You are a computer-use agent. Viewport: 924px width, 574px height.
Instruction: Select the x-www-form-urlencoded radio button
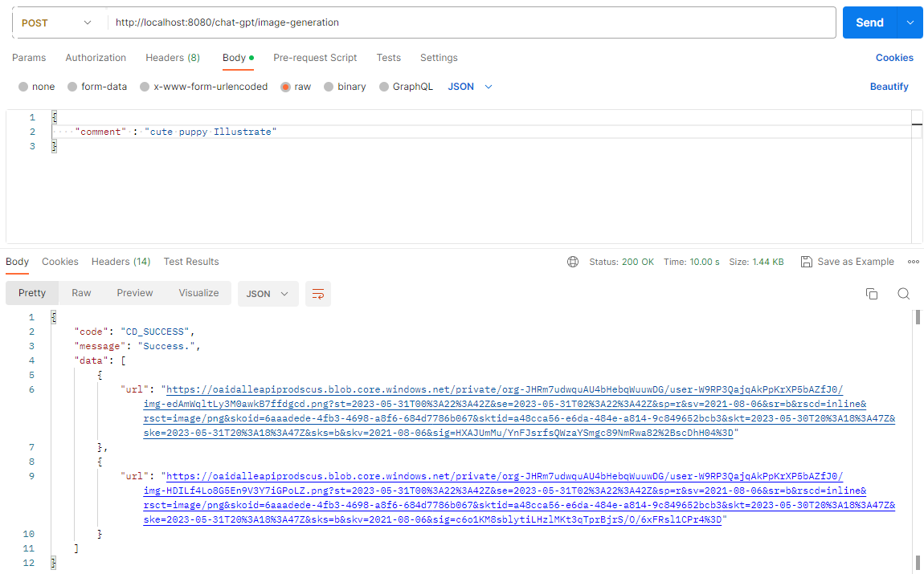coord(145,87)
